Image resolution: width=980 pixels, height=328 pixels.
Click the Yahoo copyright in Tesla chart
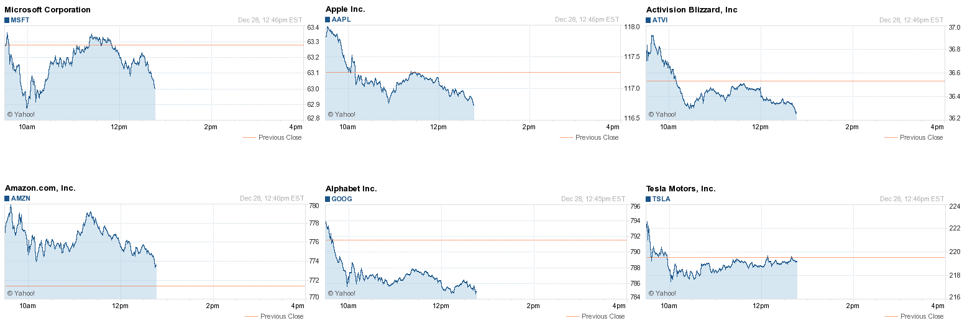tap(662, 293)
